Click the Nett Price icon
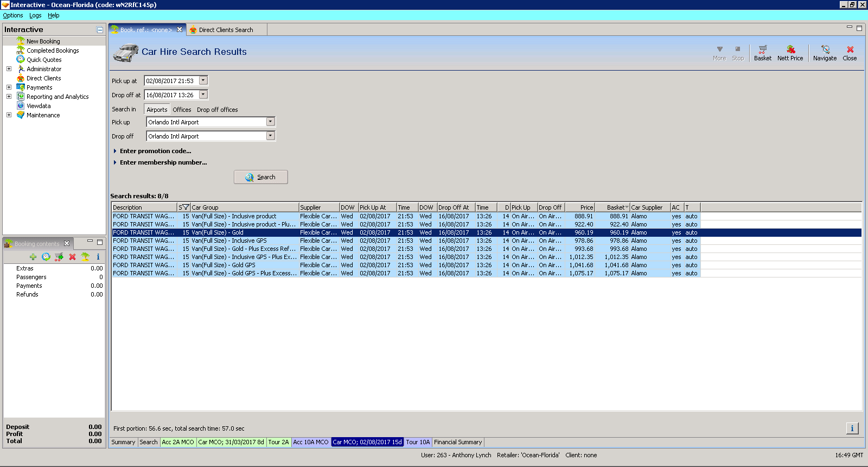Screen dimensions: 868x467 [x=790, y=53]
